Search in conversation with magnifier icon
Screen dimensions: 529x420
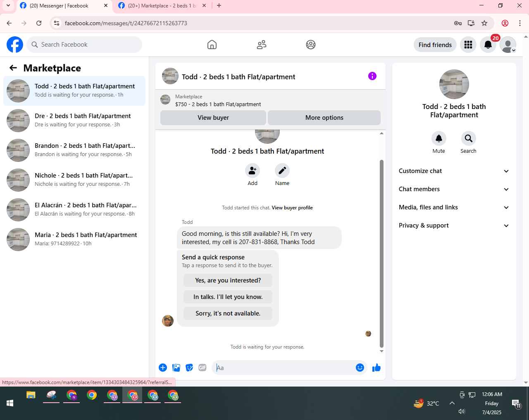click(469, 138)
